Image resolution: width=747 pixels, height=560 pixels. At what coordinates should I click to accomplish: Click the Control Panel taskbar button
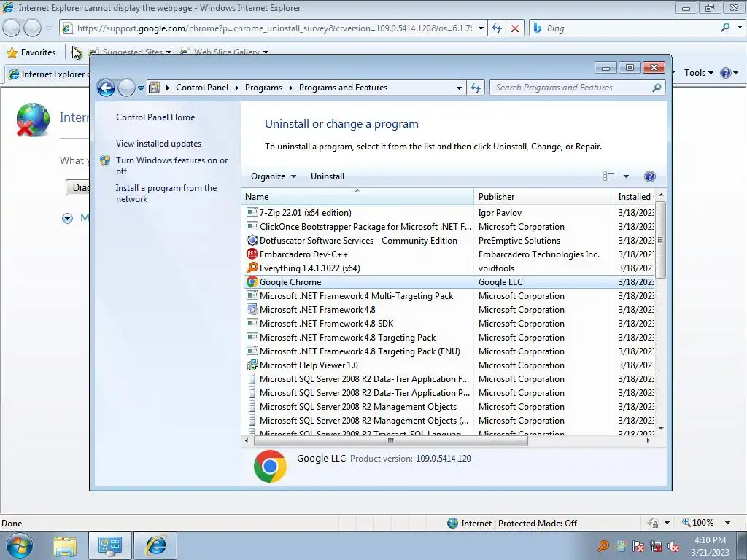click(109, 545)
